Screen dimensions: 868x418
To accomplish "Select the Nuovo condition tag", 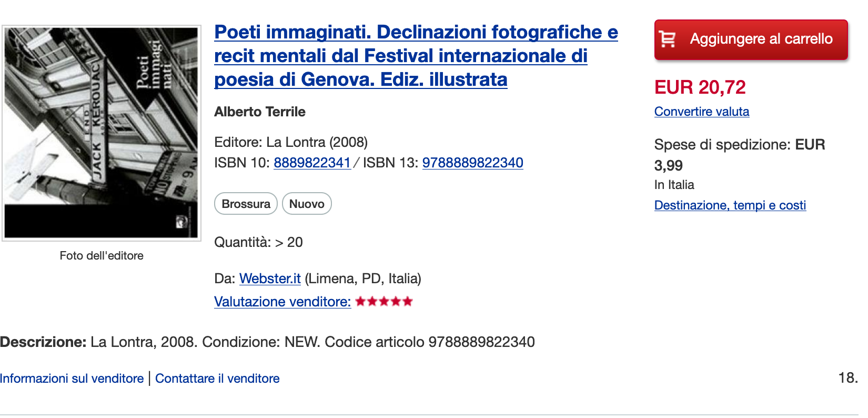I will click(307, 204).
